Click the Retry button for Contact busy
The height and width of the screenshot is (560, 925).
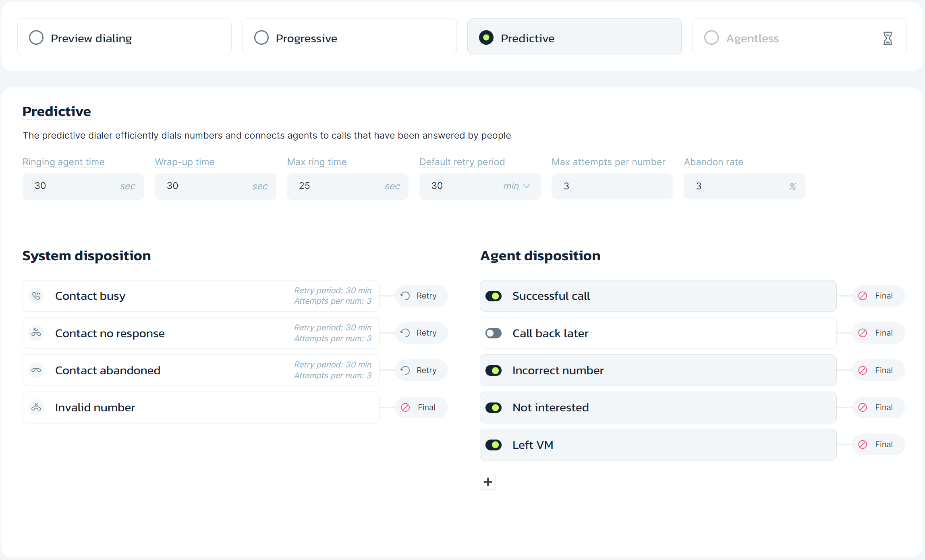point(419,295)
